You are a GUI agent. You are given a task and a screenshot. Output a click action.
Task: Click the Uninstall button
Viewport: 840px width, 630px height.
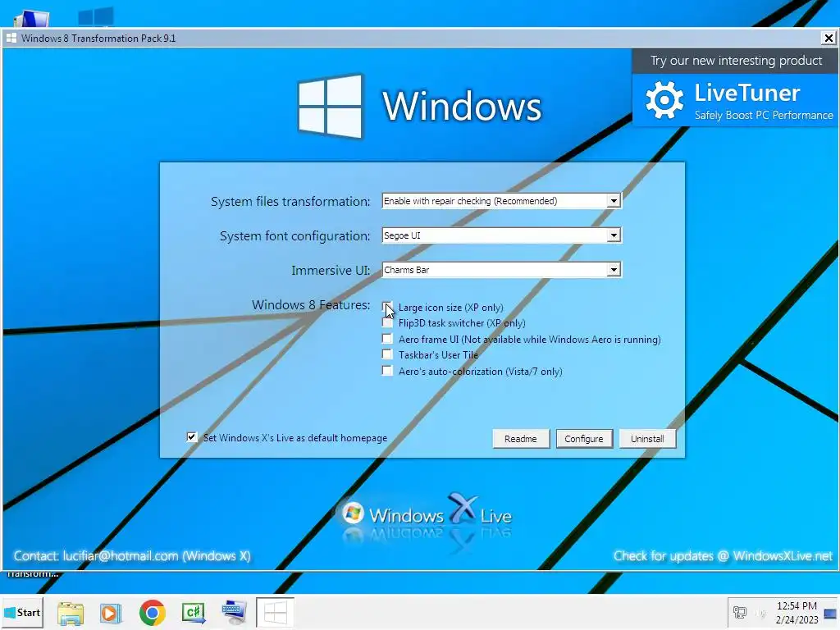pyautogui.click(x=647, y=439)
